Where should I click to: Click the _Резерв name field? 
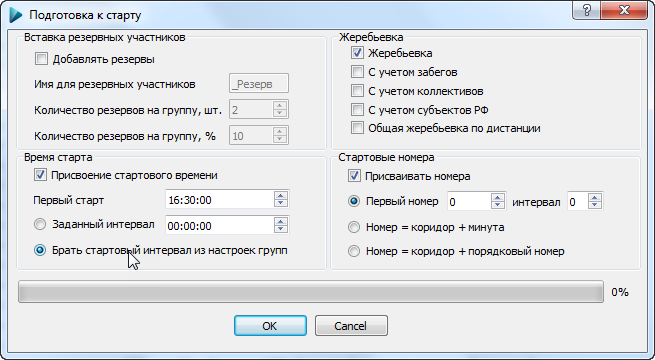259,84
